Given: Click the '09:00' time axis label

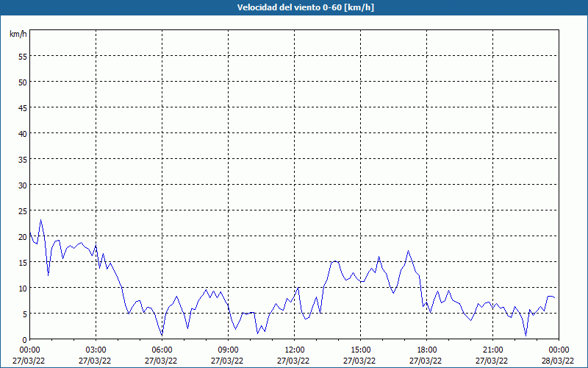Looking at the screenshot, I should point(228,350).
